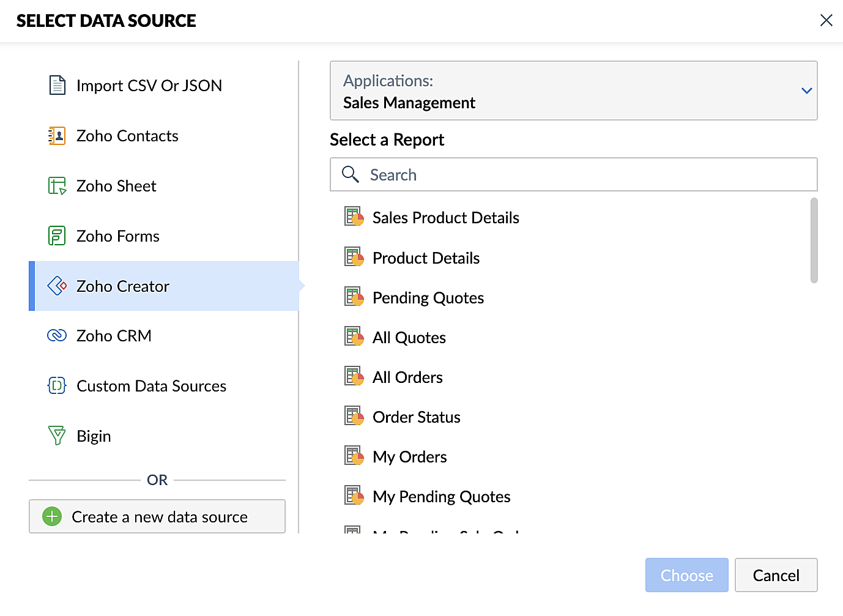
Task: Click the Zoho Contacts address book icon
Action: pyautogui.click(x=57, y=135)
